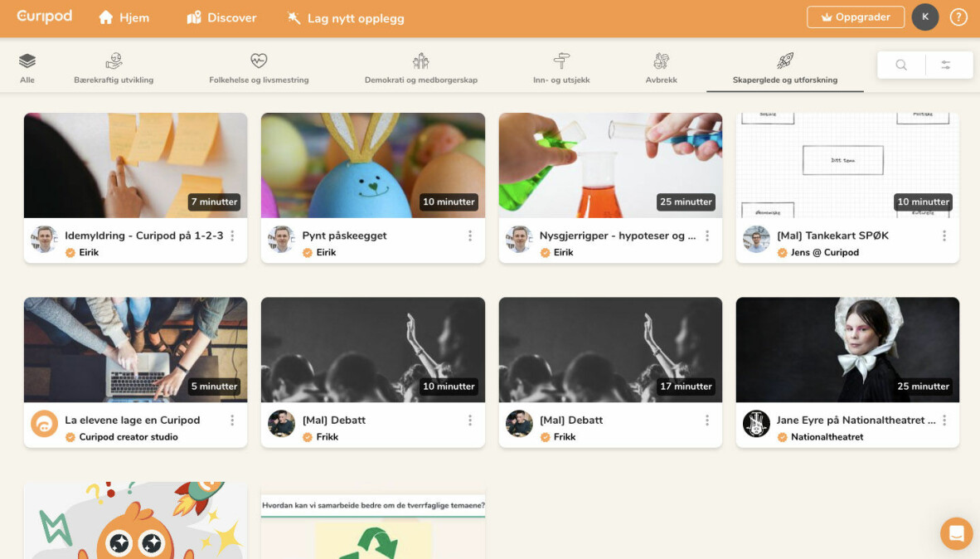Click the Curipod logo

(x=45, y=17)
